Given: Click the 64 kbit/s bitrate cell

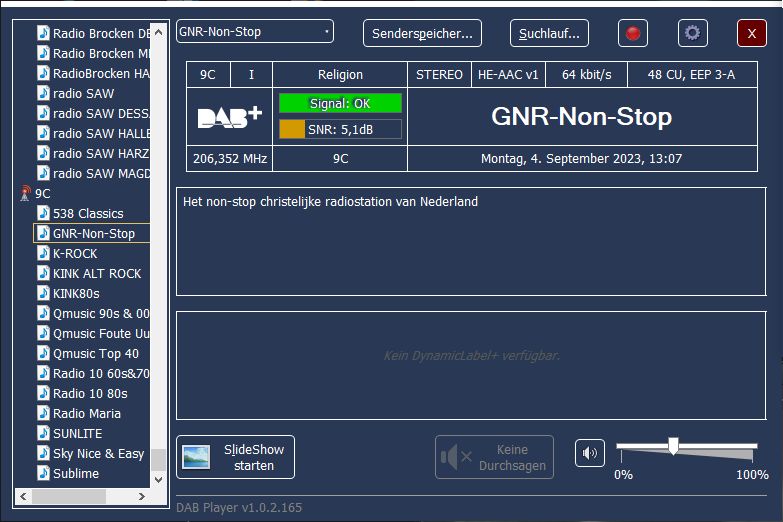Looking at the screenshot, I should pyautogui.click(x=586, y=75).
